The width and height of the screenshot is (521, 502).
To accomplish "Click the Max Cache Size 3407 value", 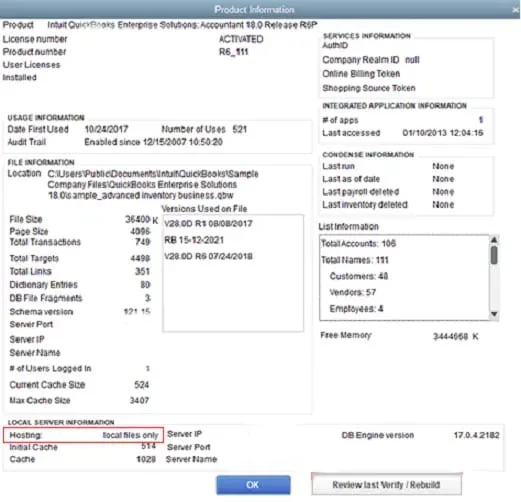I will [x=139, y=400].
